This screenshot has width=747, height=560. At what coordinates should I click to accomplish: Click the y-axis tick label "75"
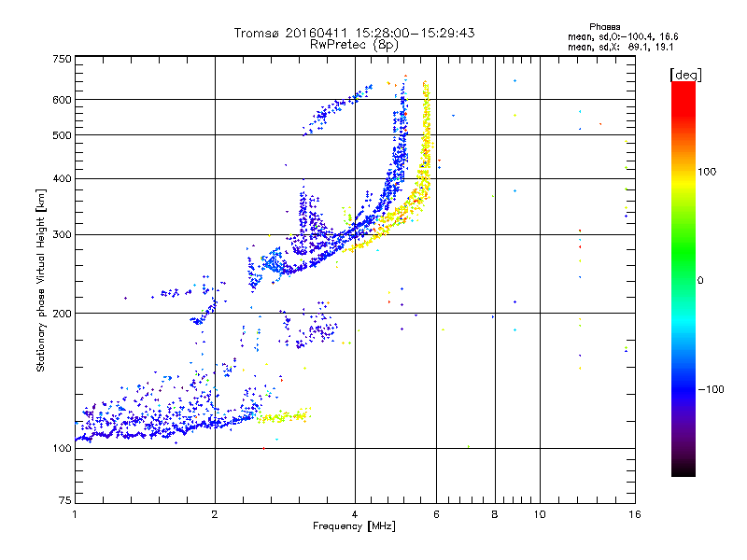(x=65, y=500)
